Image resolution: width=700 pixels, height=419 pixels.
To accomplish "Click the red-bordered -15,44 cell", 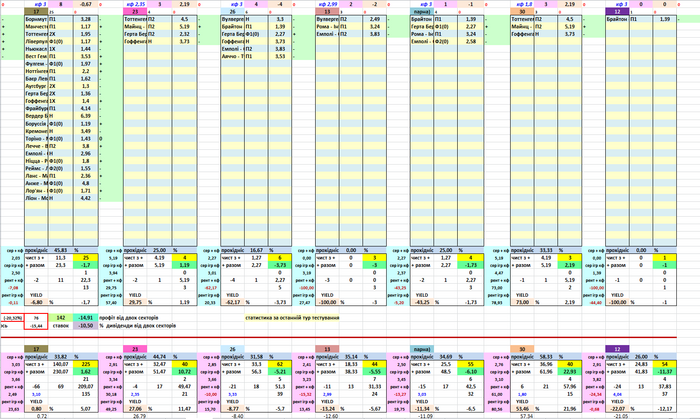I will [36, 326].
